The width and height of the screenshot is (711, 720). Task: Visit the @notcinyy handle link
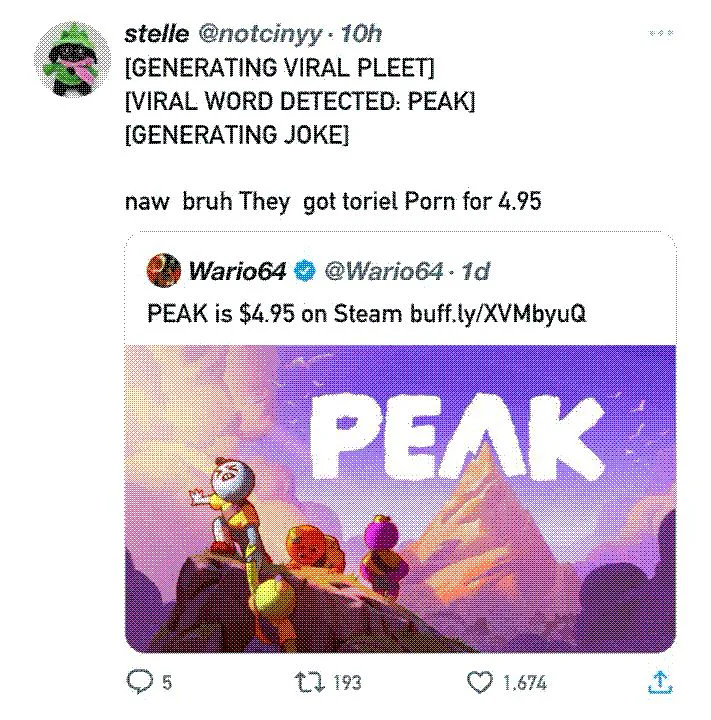coord(259,35)
